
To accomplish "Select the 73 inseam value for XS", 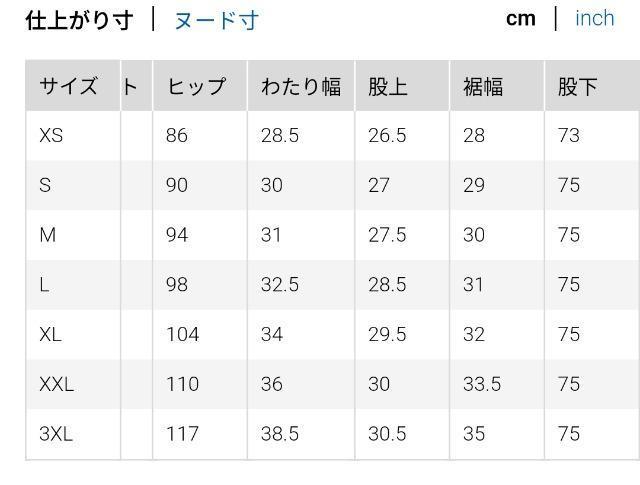I will [569, 135].
